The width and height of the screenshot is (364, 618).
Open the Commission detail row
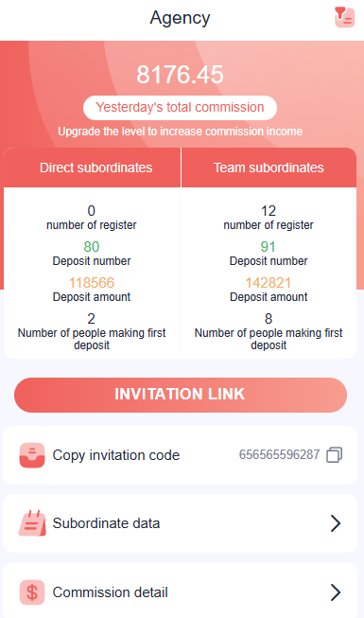pos(181,592)
